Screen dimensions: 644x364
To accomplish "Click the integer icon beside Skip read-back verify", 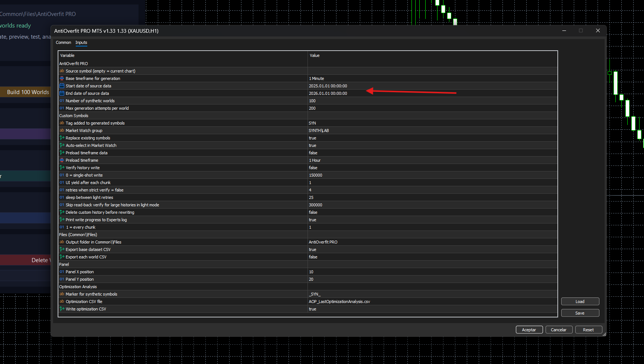I will tap(62, 205).
